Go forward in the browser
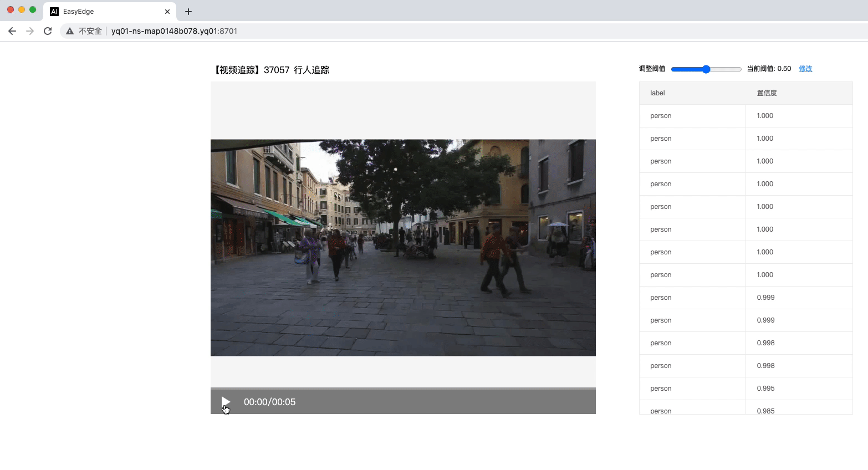This screenshot has width=868, height=470. pyautogui.click(x=30, y=31)
